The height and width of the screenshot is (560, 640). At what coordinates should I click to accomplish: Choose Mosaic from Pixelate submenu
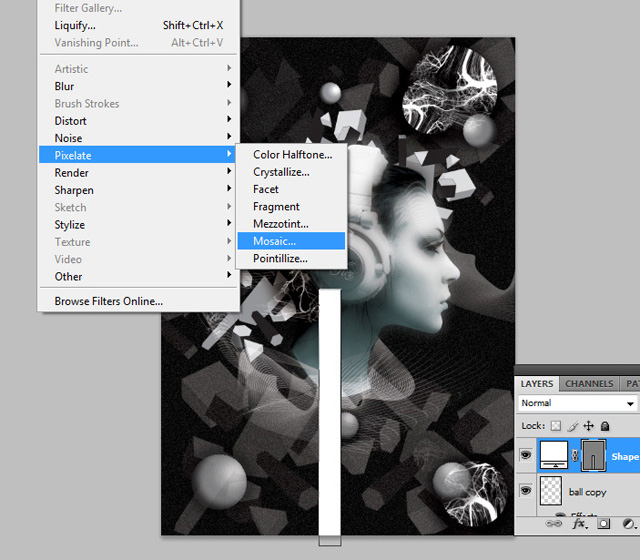(275, 241)
